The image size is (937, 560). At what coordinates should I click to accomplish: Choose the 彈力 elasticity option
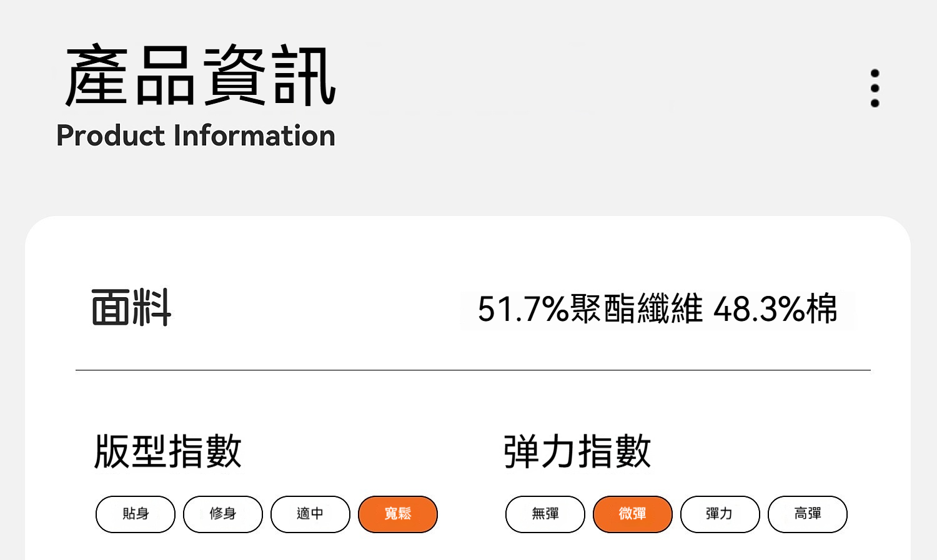[720, 514]
